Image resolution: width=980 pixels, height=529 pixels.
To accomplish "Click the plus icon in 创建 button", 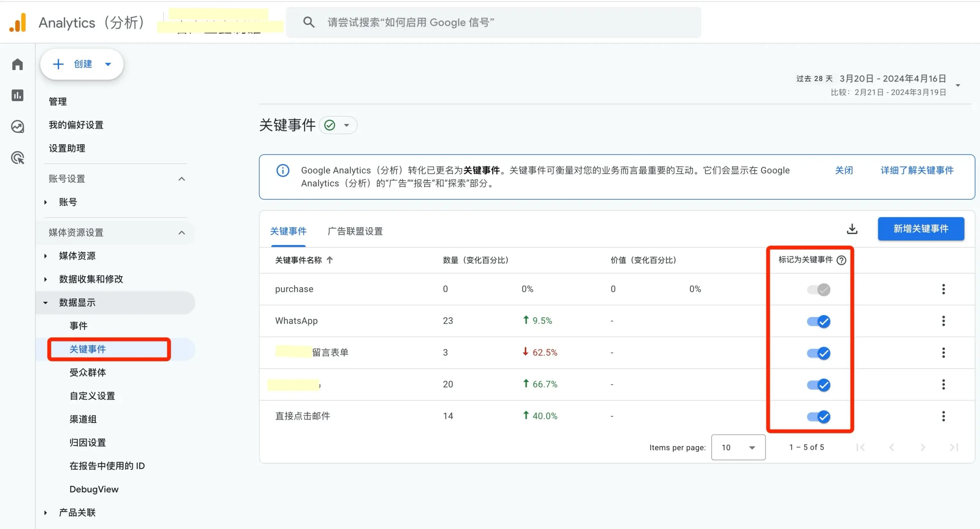I will click(x=58, y=64).
